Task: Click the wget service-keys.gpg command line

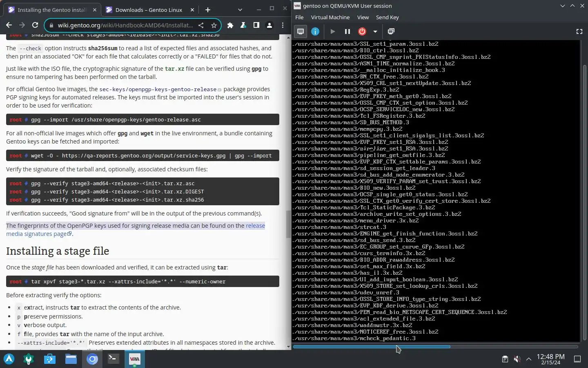Action: click(143, 155)
